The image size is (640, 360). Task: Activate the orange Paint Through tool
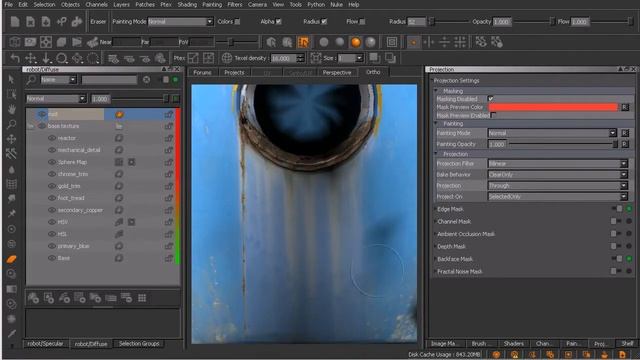[x=11, y=259]
